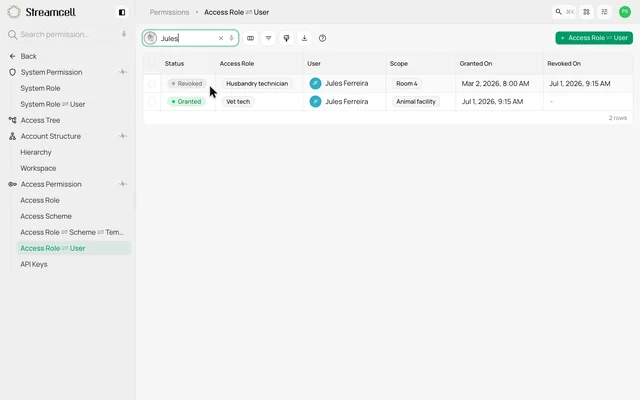Sort by Status column header

174,64
